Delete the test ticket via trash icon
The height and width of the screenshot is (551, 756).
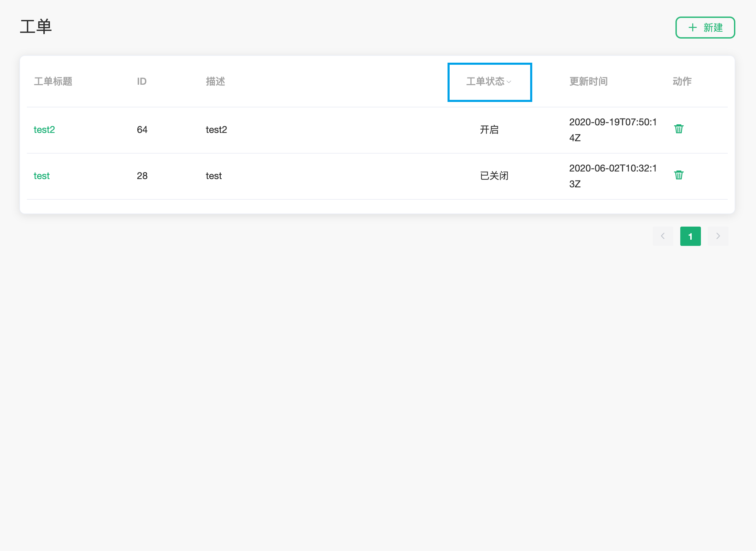click(679, 175)
